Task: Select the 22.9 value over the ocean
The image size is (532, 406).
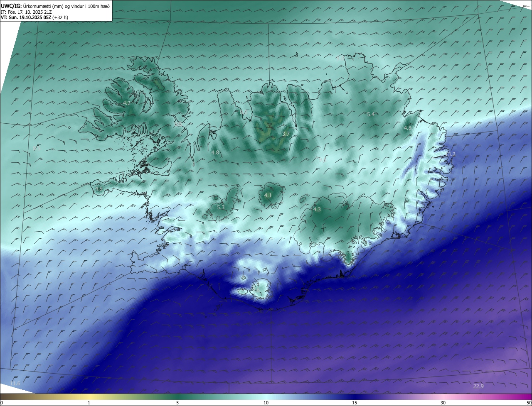Action: [x=478, y=386]
